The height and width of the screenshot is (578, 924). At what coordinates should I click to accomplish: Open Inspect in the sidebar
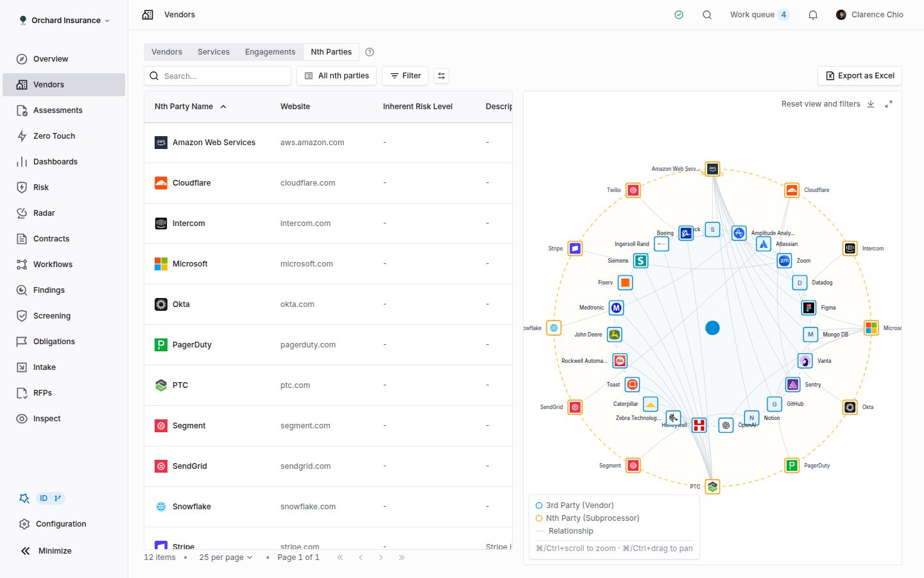tap(64, 419)
